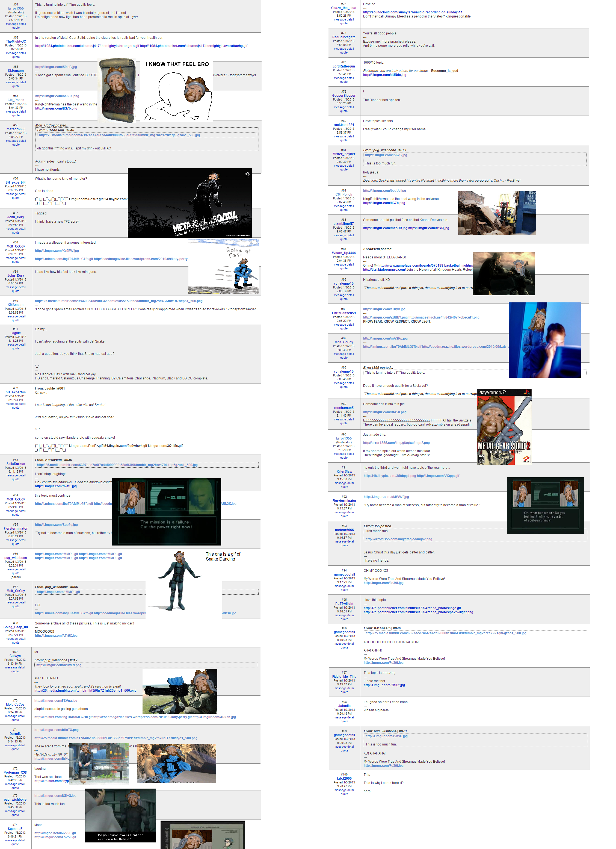Open the 59IcB.jpg imgur link
The width and height of the screenshot is (616, 849).
tap(56, 67)
